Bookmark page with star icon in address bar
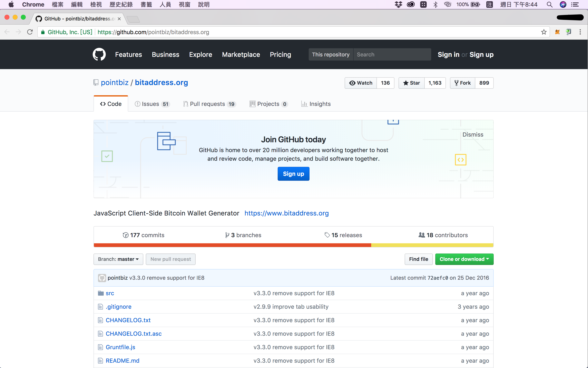Image resolution: width=588 pixels, height=368 pixels. point(544,32)
